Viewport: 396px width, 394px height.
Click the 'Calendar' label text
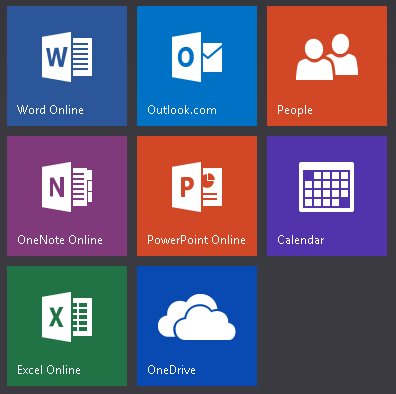(x=301, y=240)
